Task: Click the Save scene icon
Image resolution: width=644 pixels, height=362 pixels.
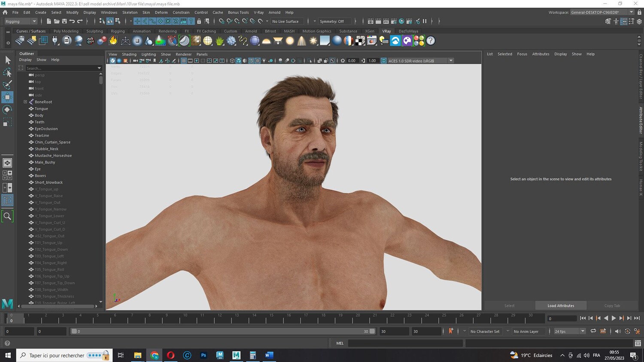Action: tap(64, 21)
